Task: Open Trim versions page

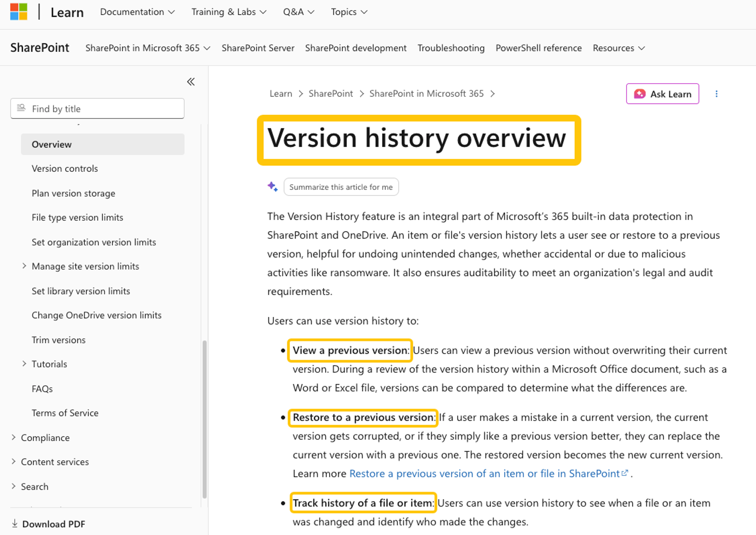Action: 59,340
